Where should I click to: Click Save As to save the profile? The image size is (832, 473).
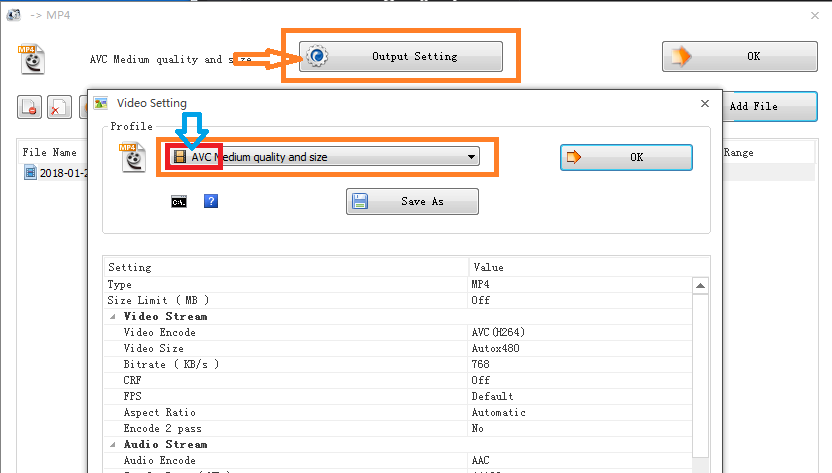412,201
